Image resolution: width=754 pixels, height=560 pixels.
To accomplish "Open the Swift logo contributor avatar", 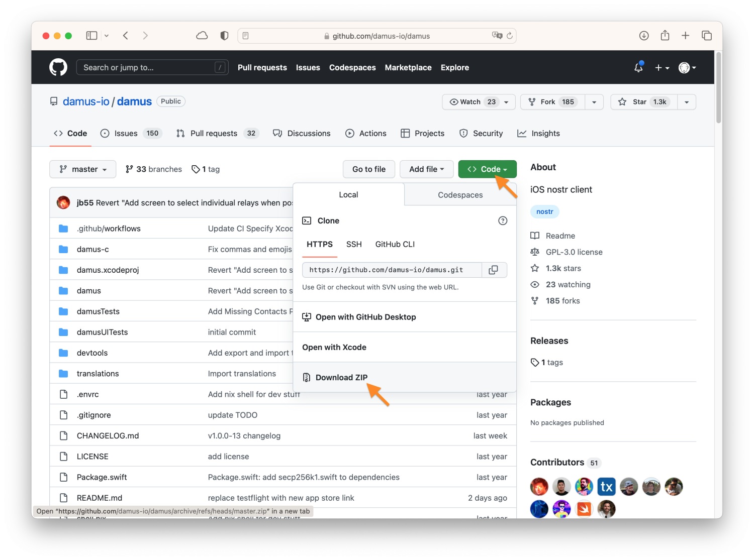I will point(584,509).
